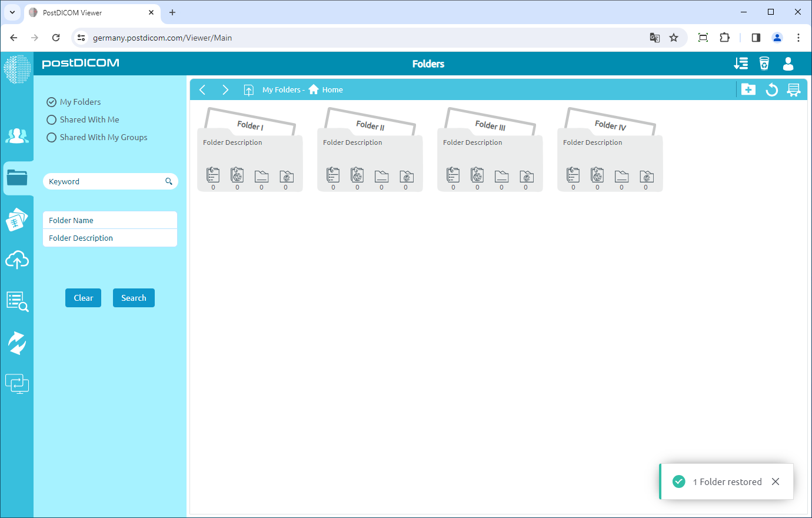
Task: Open the Recycle Bin icon
Action: (763, 64)
